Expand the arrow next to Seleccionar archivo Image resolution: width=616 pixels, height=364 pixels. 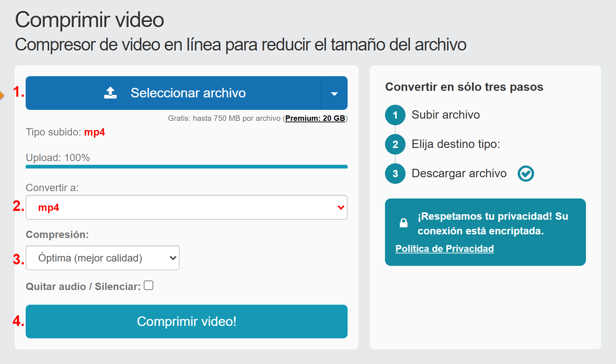(x=334, y=93)
